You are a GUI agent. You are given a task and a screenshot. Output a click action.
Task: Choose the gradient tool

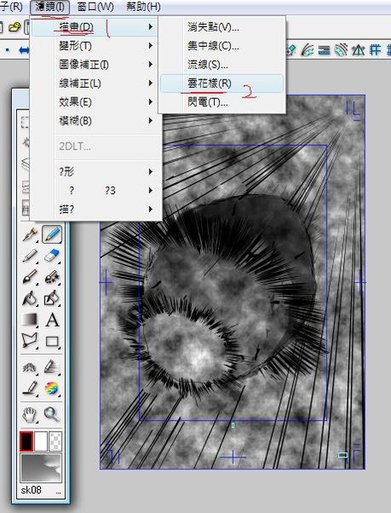pos(30,320)
